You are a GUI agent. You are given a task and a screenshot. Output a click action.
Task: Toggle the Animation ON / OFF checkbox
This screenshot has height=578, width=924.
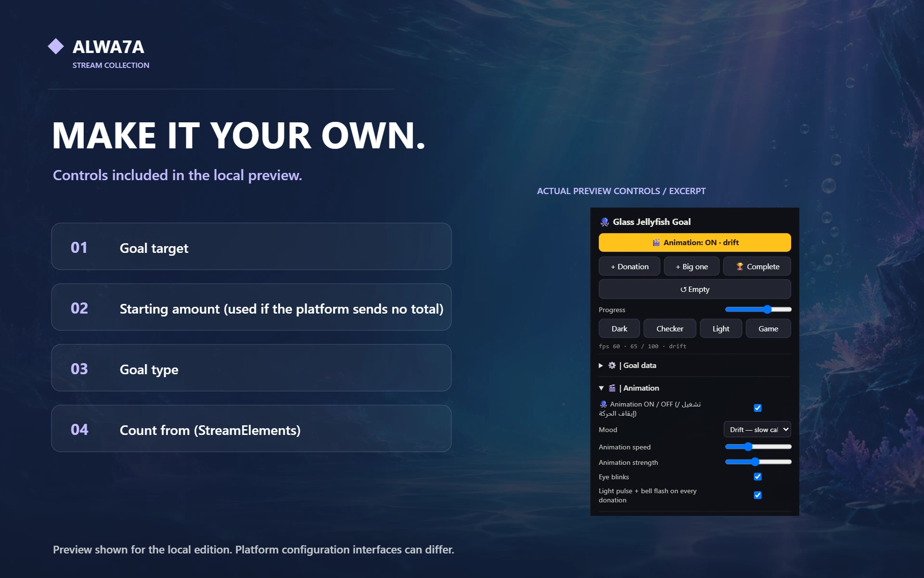[757, 408]
